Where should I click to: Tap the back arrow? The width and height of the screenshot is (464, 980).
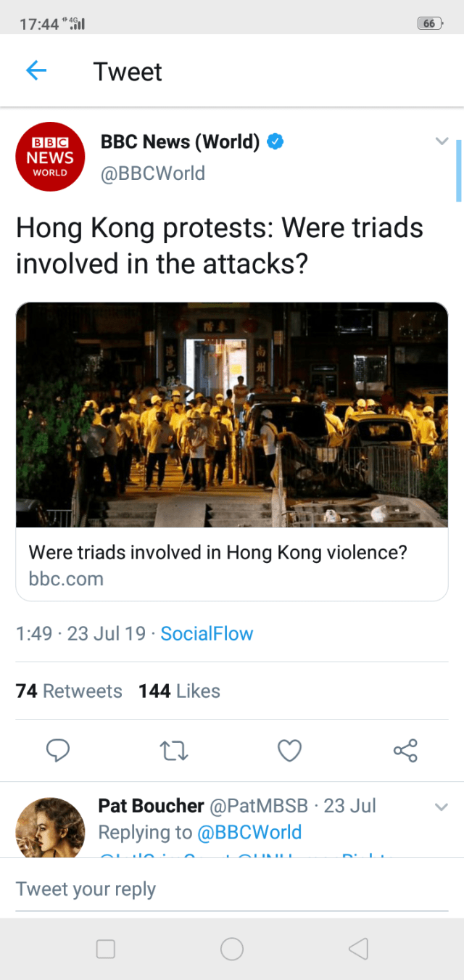36,70
